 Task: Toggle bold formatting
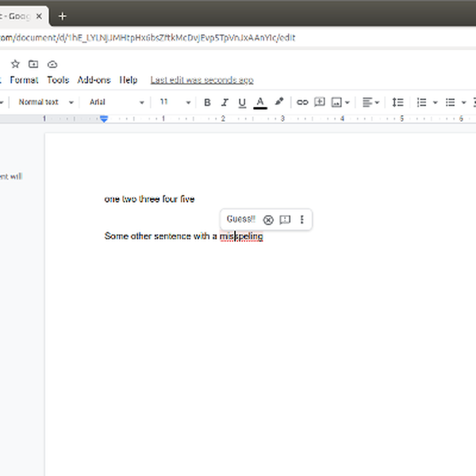(207, 102)
